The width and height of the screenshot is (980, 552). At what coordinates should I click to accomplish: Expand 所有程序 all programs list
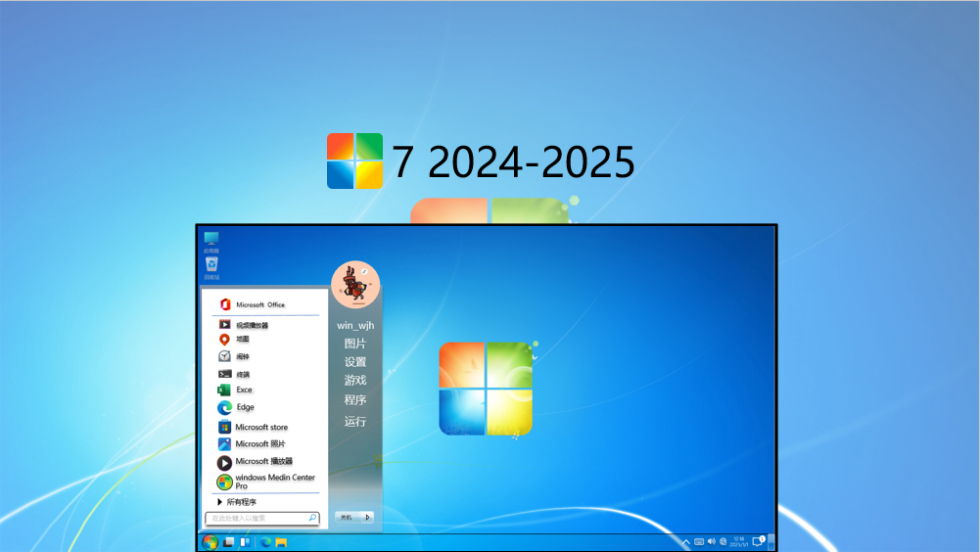236,502
